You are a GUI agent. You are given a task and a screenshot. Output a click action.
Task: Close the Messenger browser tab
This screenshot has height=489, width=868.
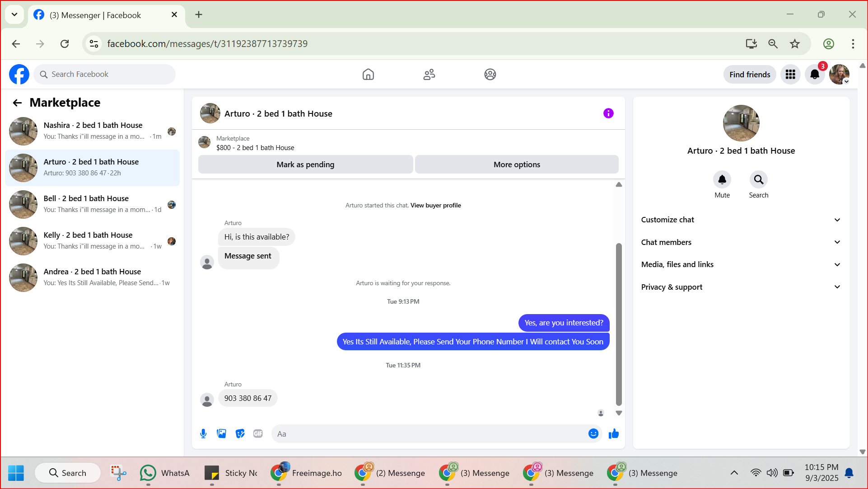(x=174, y=15)
